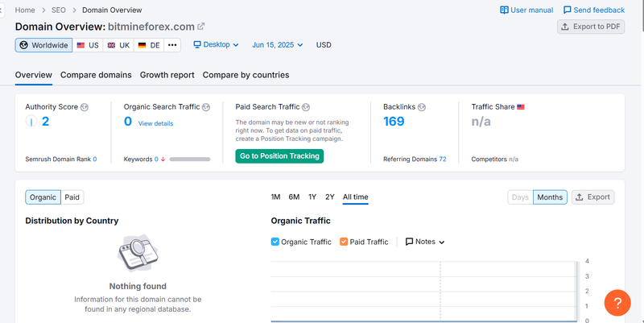Click Authority Score value 2

coord(46,122)
